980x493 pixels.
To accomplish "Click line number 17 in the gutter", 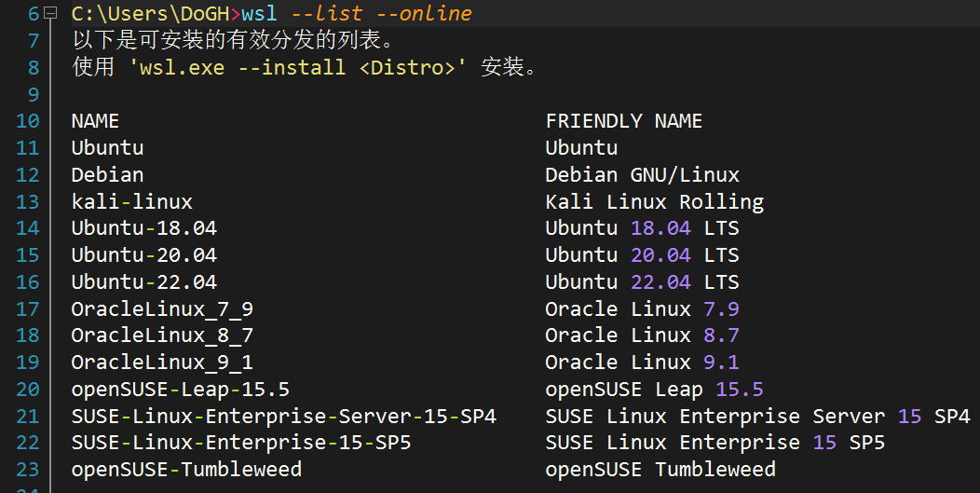I will (28, 309).
